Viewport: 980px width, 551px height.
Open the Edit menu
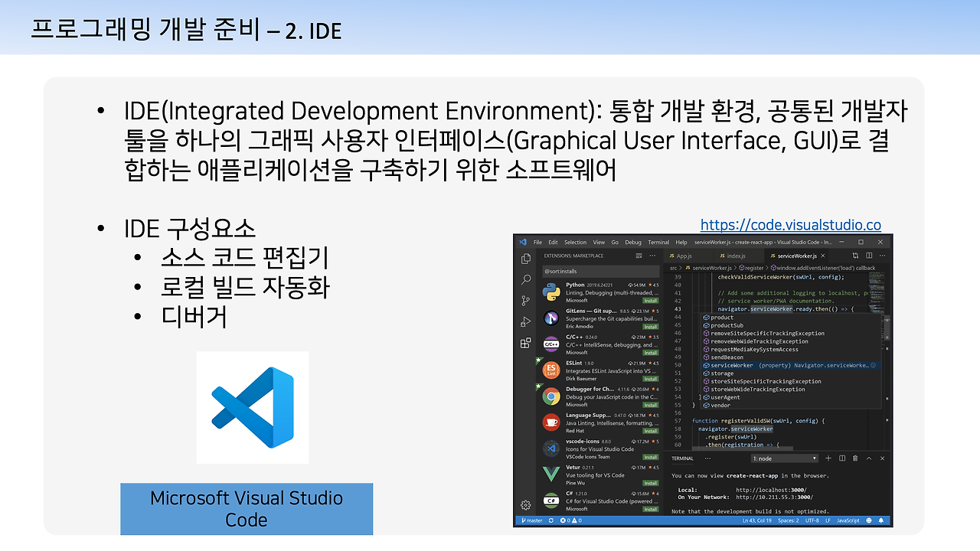[553, 242]
